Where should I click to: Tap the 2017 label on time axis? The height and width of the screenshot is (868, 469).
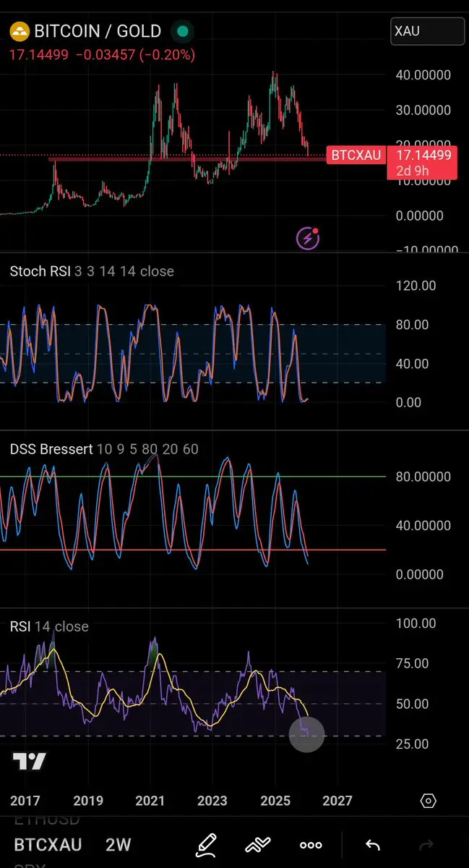(x=25, y=801)
